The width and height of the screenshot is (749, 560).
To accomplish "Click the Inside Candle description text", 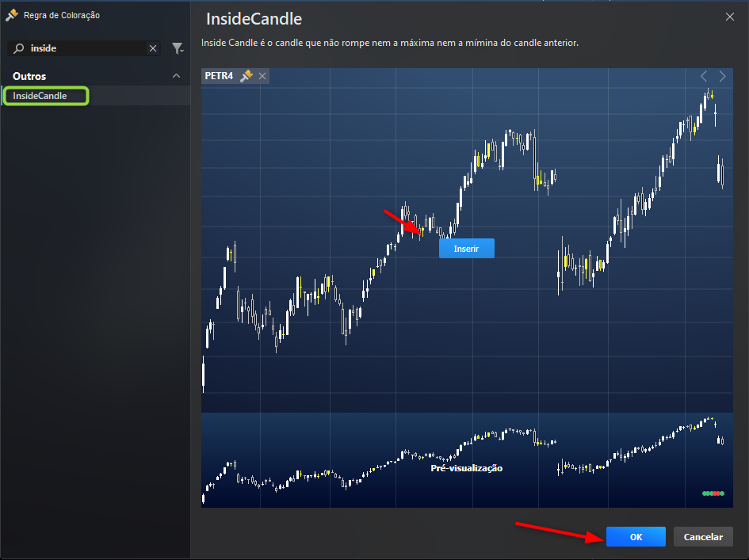I will coord(390,43).
